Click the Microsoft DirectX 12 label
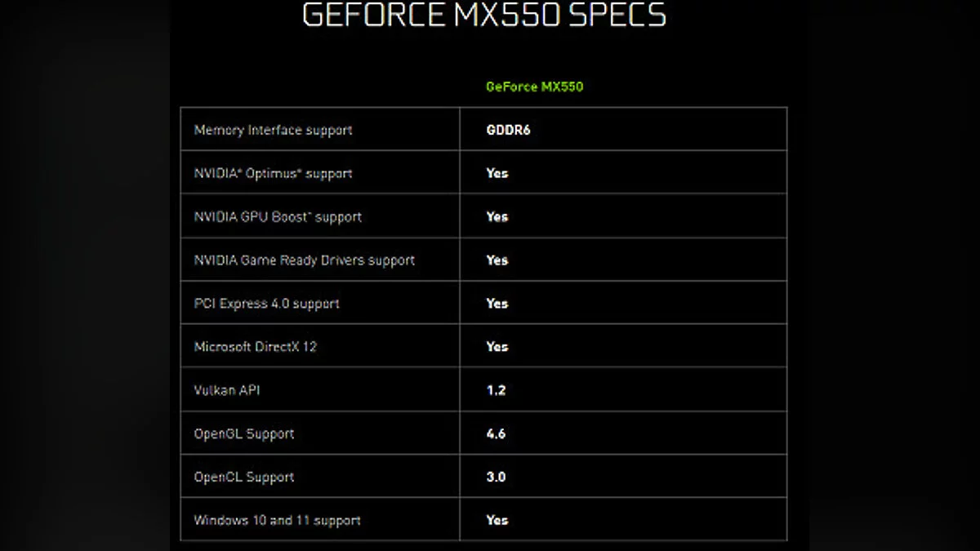This screenshot has height=551, width=980. (x=255, y=346)
